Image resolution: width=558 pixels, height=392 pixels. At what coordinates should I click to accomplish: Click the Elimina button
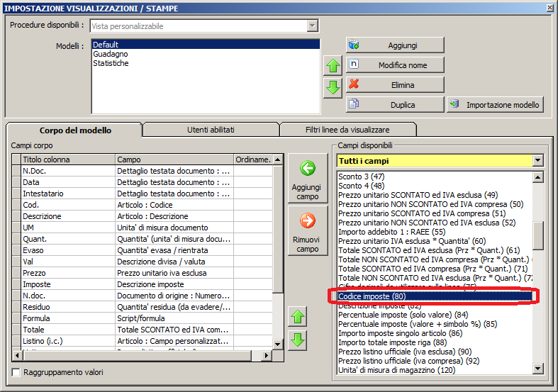pos(395,85)
